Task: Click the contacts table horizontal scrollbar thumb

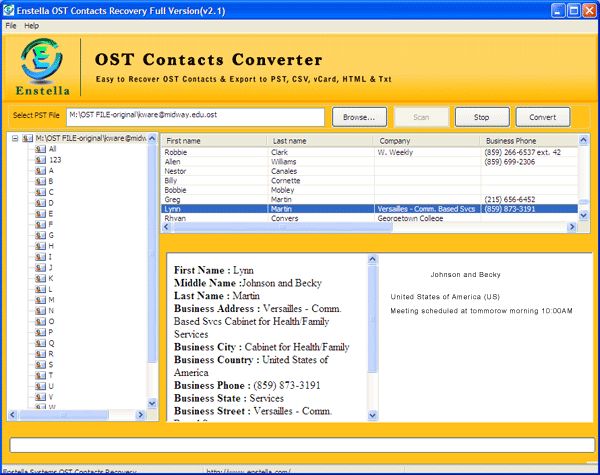Action: pyautogui.click(x=282, y=227)
